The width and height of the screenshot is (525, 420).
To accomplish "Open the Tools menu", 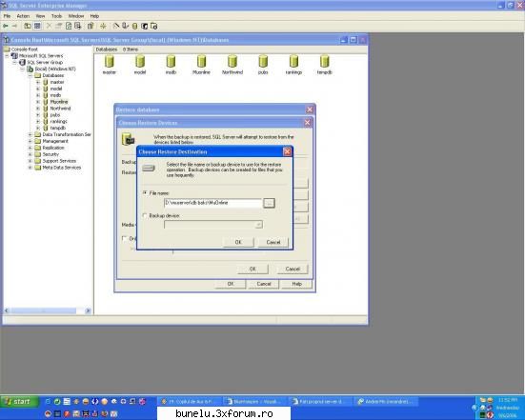I will pyautogui.click(x=56, y=16).
